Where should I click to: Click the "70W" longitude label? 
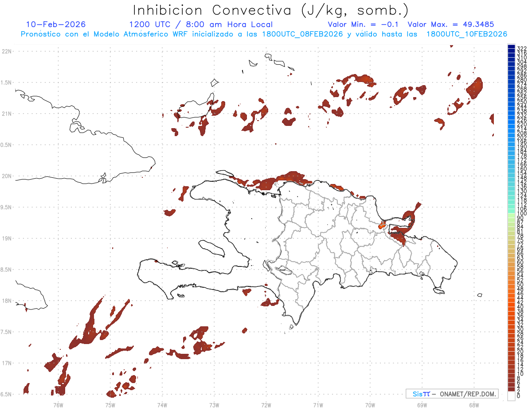(x=370, y=405)
